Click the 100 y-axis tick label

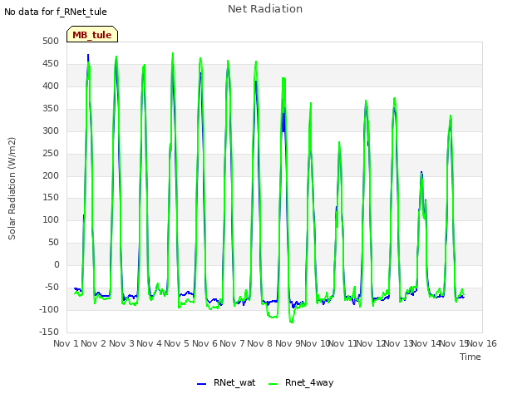point(51,219)
